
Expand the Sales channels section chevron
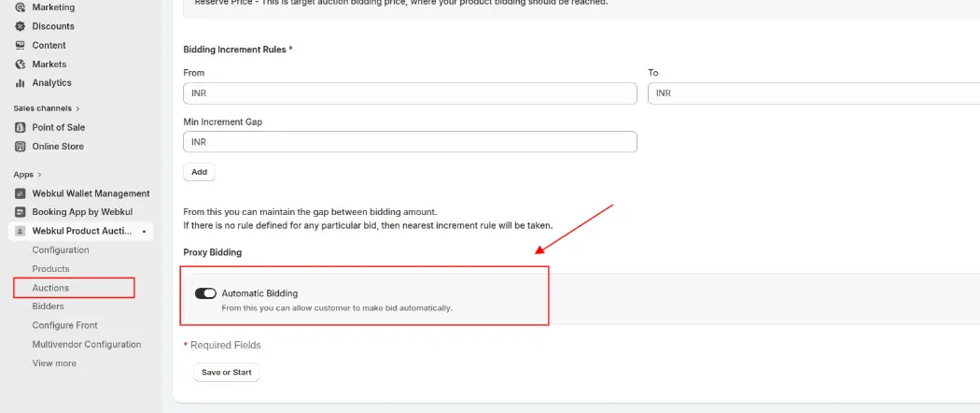coord(78,108)
